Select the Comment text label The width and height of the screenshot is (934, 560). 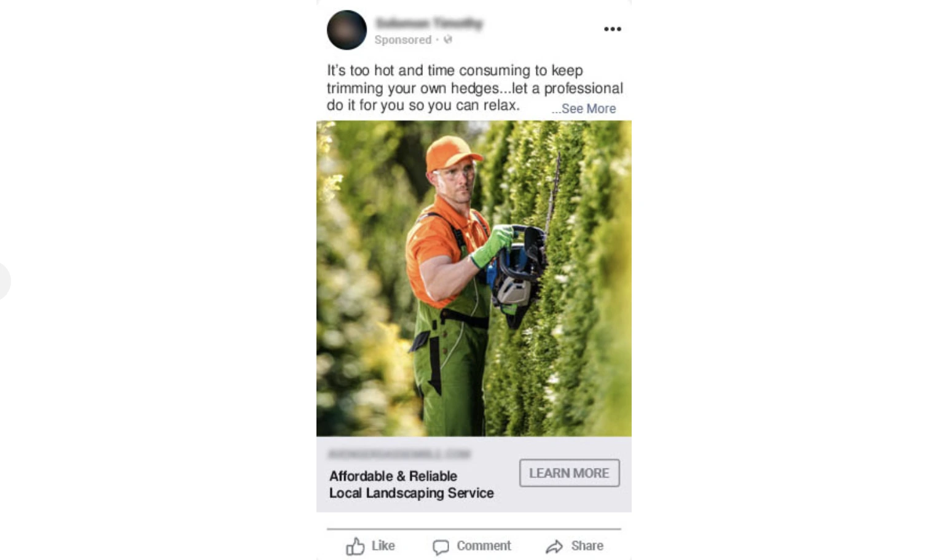click(484, 546)
